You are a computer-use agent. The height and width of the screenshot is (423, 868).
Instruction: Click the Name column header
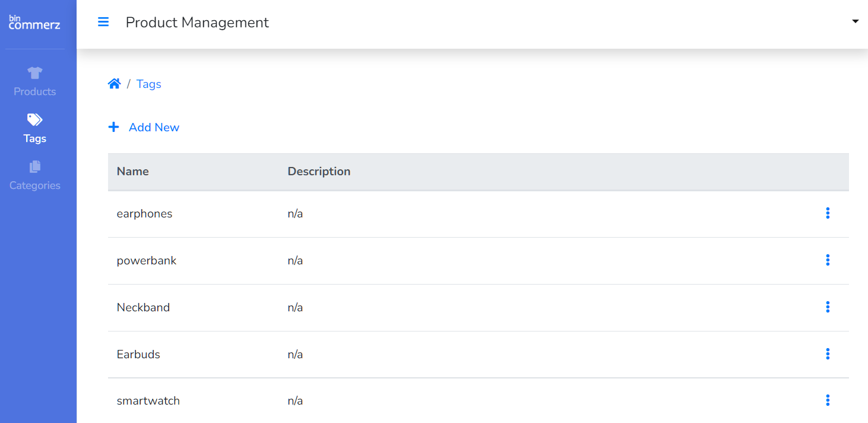(132, 171)
